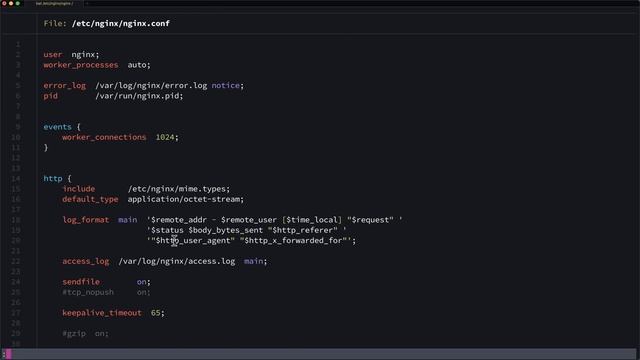Click the $body_bytes_sent variable
This screenshot has height=360, width=640.
tap(226, 230)
